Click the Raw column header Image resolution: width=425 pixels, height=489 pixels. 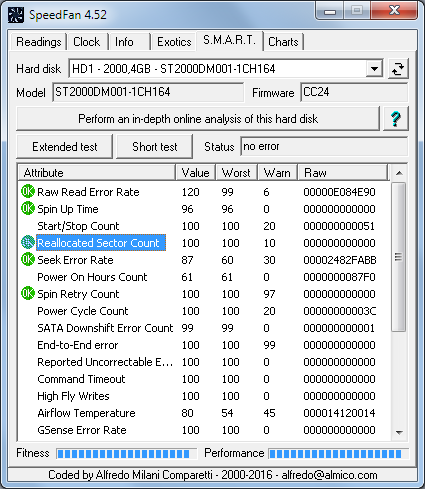(343, 173)
